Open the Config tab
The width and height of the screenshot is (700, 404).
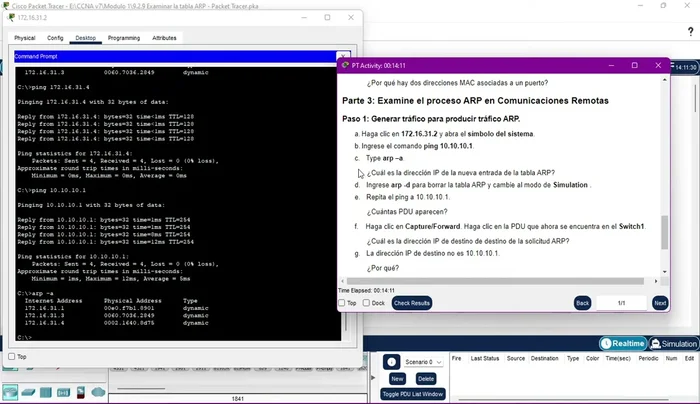pos(55,38)
